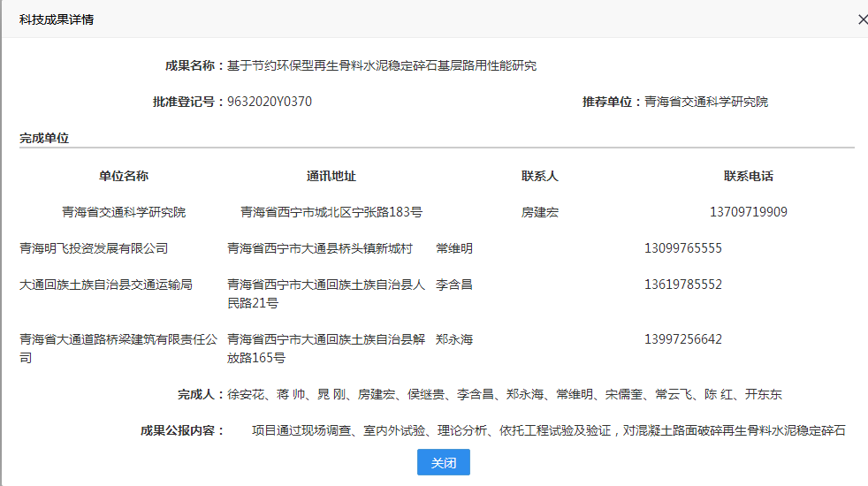Image resolution: width=868 pixels, height=486 pixels.
Task: Click contact person 房建宏 in the table
Action: click(540, 212)
